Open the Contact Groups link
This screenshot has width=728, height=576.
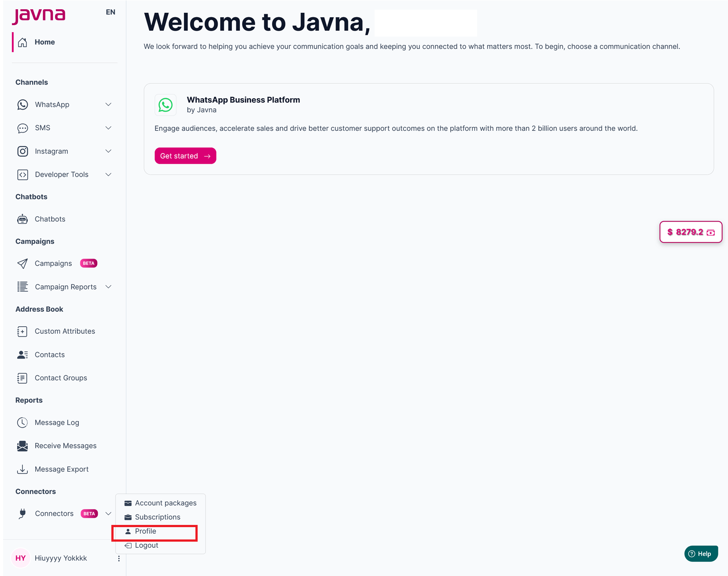[61, 378]
